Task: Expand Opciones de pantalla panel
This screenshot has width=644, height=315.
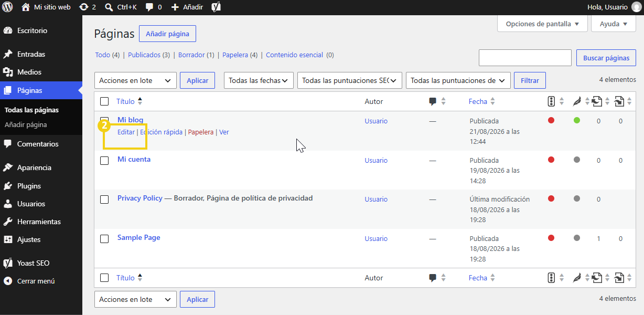Action: pyautogui.click(x=542, y=24)
